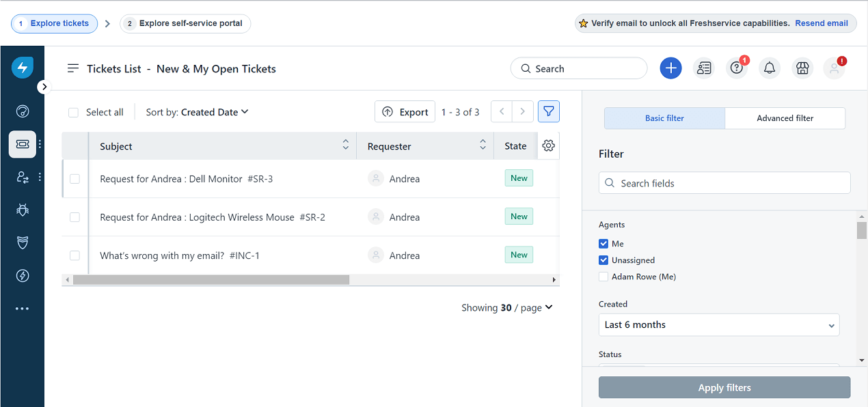This screenshot has width=868, height=407.
Task: Click the star icon in the verify email banner
Action: [x=583, y=23]
